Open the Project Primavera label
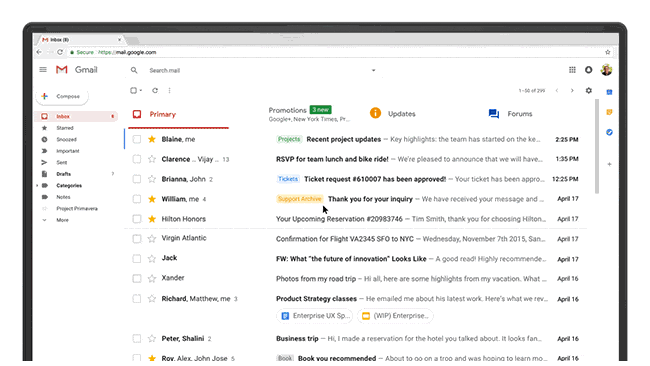Viewport: 650px width, 366px height. coord(77,208)
